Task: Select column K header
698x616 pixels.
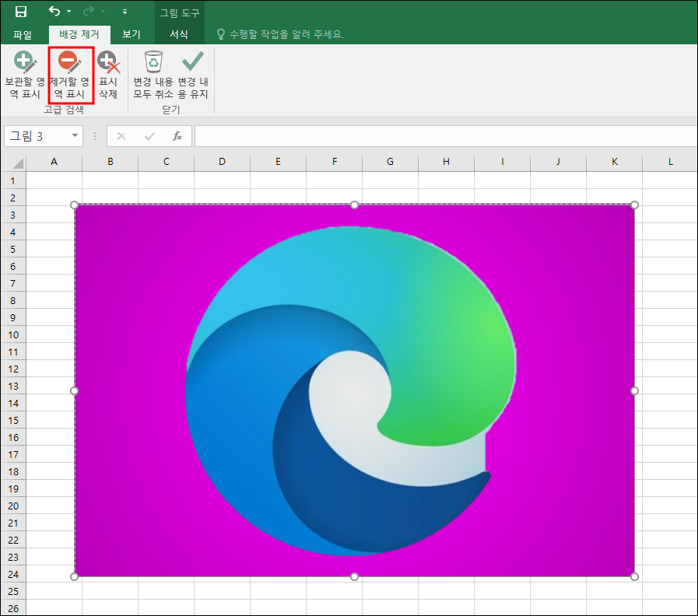Action: pos(614,162)
